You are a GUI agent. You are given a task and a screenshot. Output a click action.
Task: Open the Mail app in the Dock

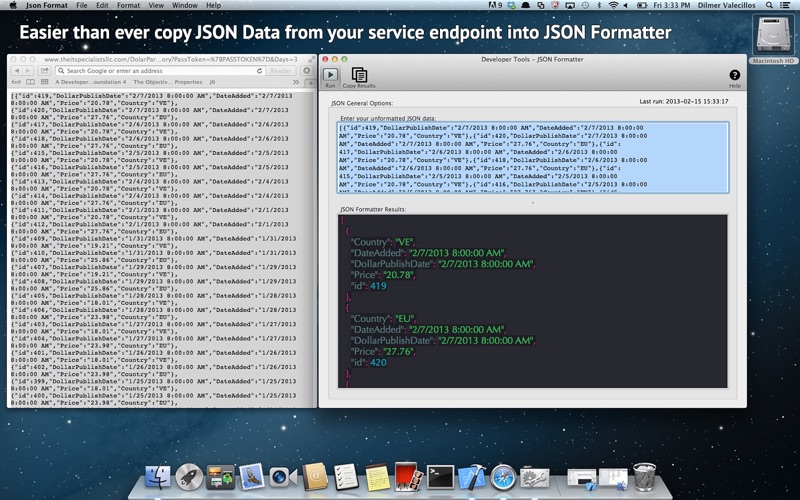252,477
